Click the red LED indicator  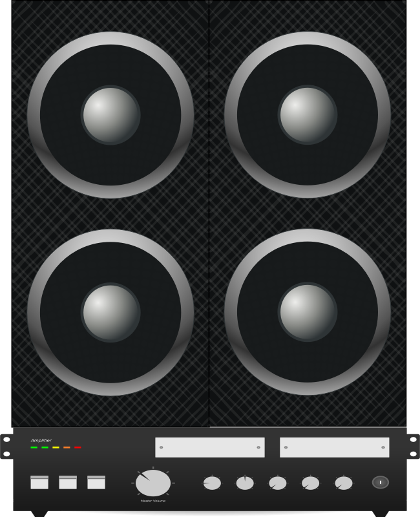(78, 447)
